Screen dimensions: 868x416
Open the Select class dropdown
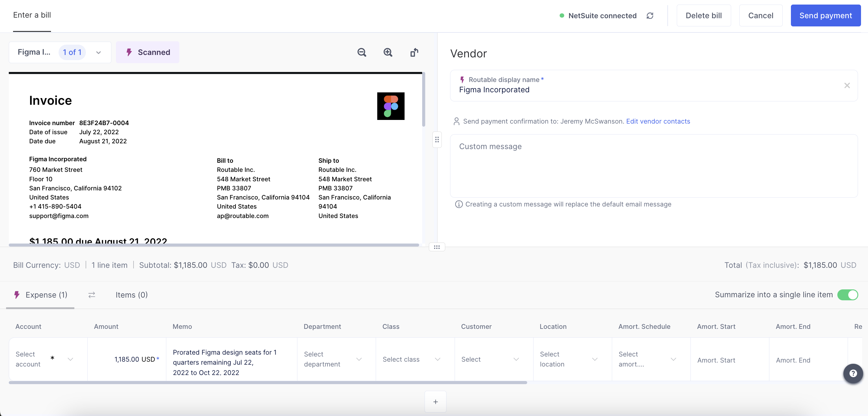[x=415, y=359]
